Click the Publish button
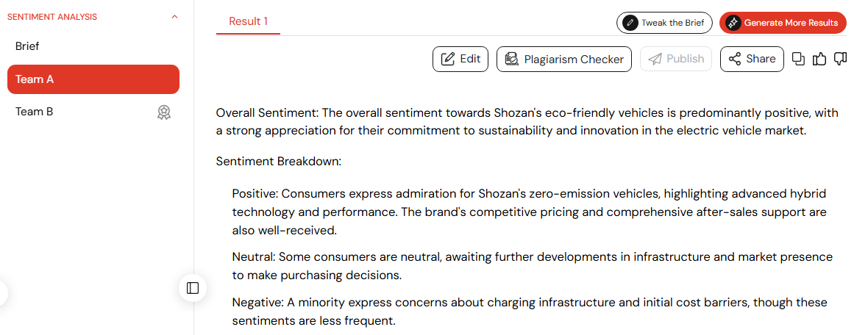Screen dimensions: 868x335 (x=676, y=60)
